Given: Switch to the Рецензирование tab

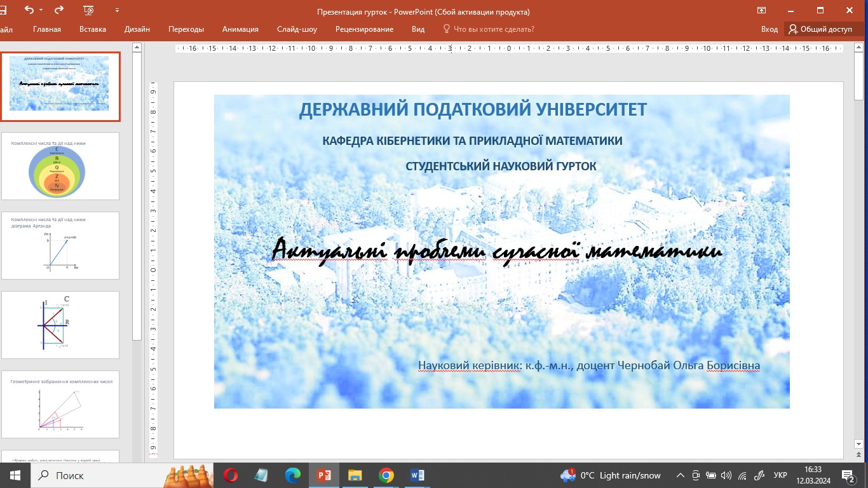Looking at the screenshot, I should coord(365,29).
